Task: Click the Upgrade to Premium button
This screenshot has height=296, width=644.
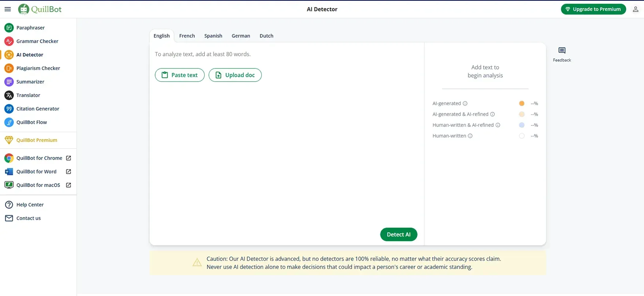Action: pyautogui.click(x=593, y=10)
